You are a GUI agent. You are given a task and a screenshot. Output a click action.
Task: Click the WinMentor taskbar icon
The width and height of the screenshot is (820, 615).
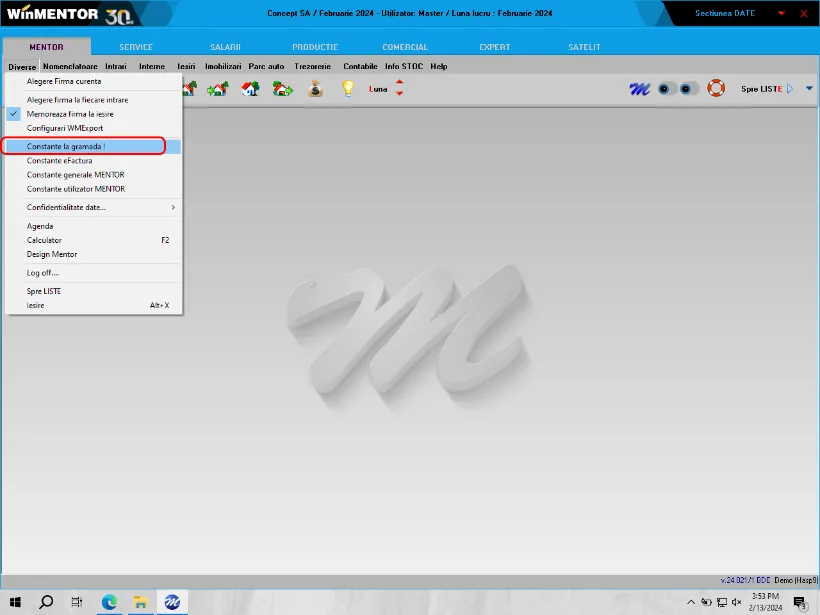(x=172, y=602)
